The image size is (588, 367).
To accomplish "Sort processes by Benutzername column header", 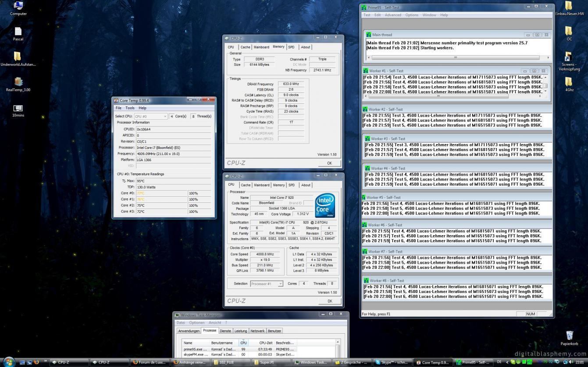I will (224, 343).
